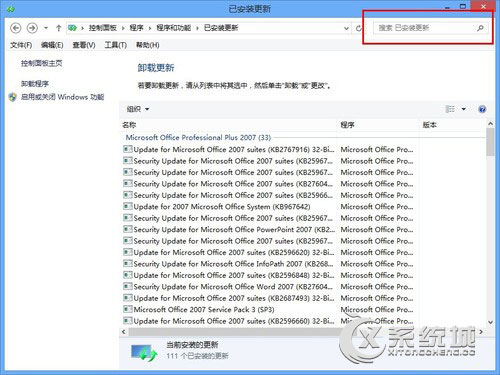
Task: Open the 帮助(H) menu
Action: point(148,45)
